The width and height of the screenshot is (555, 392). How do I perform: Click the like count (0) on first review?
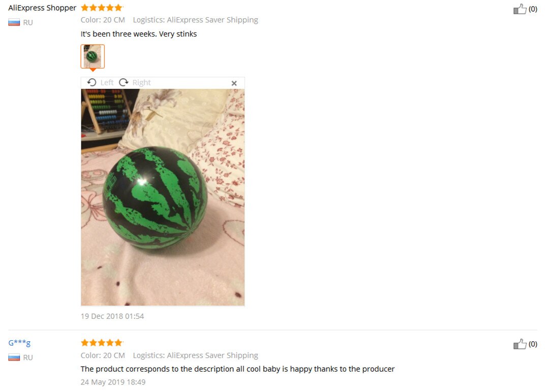coord(533,9)
